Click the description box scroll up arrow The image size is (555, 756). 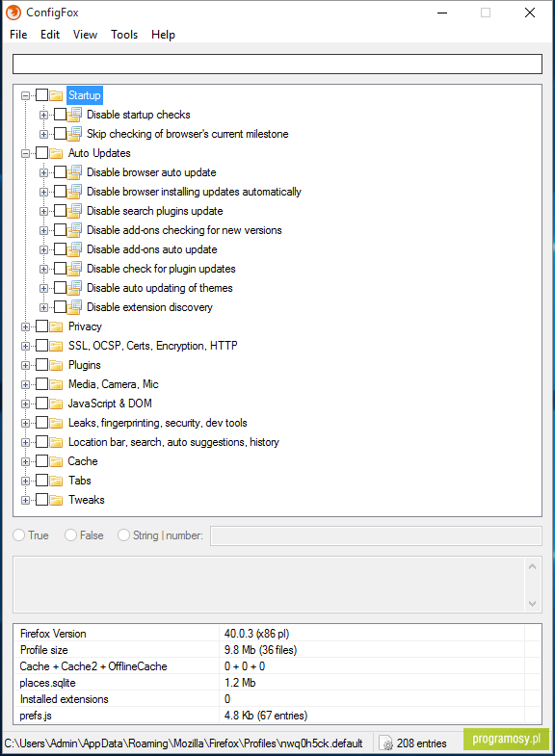click(x=532, y=566)
